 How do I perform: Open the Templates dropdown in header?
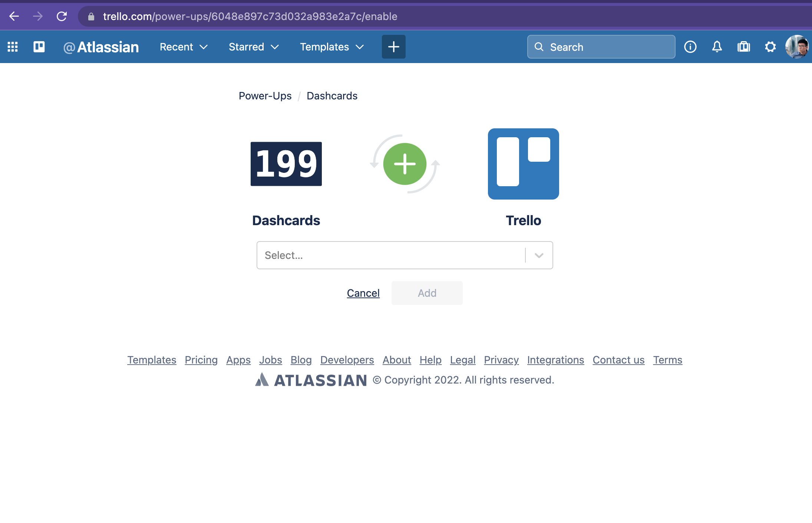click(x=332, y=47)
